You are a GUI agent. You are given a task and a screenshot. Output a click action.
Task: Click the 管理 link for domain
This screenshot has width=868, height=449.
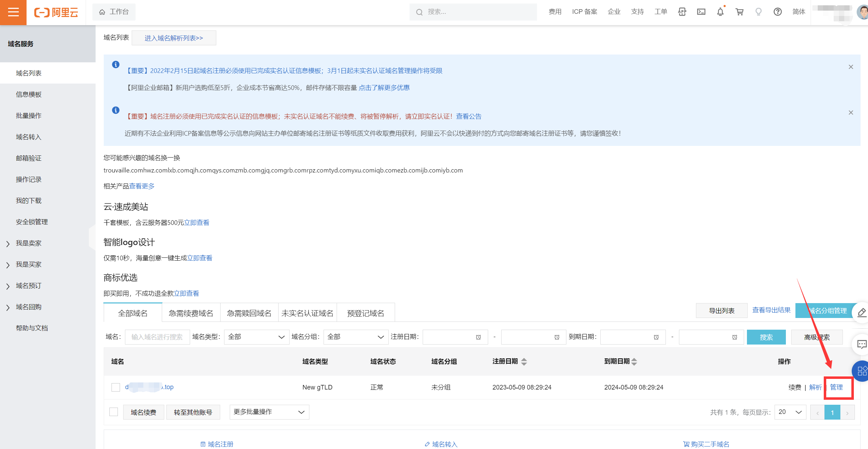click(x=836, y=387)
